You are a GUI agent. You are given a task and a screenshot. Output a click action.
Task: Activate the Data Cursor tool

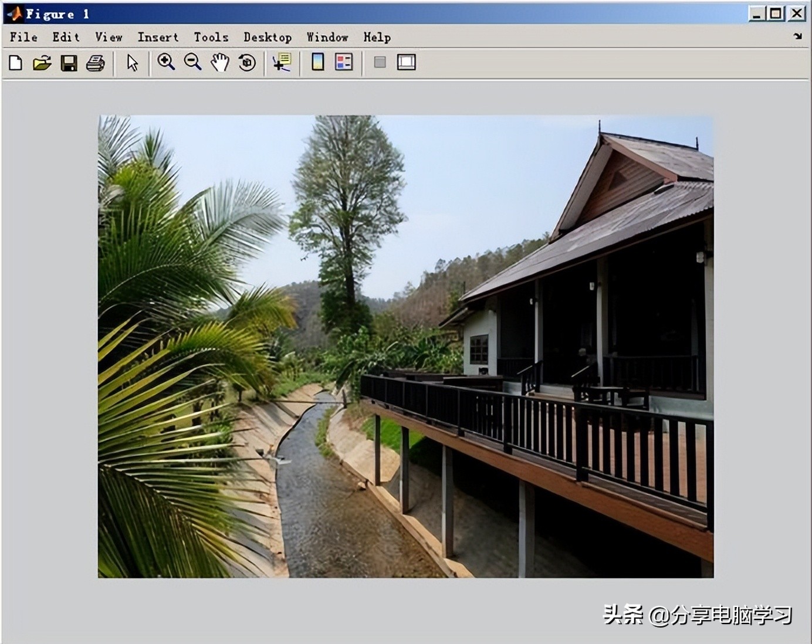(282, 63)
